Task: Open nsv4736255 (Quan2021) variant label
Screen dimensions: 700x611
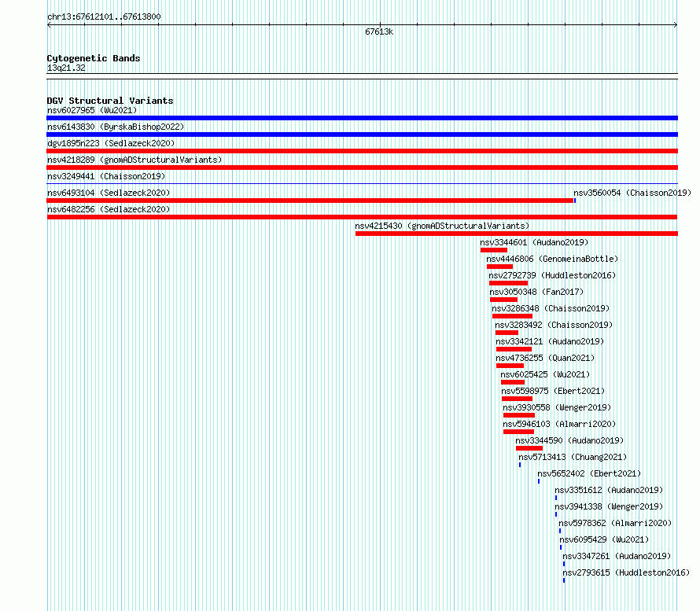Action: 546,358
